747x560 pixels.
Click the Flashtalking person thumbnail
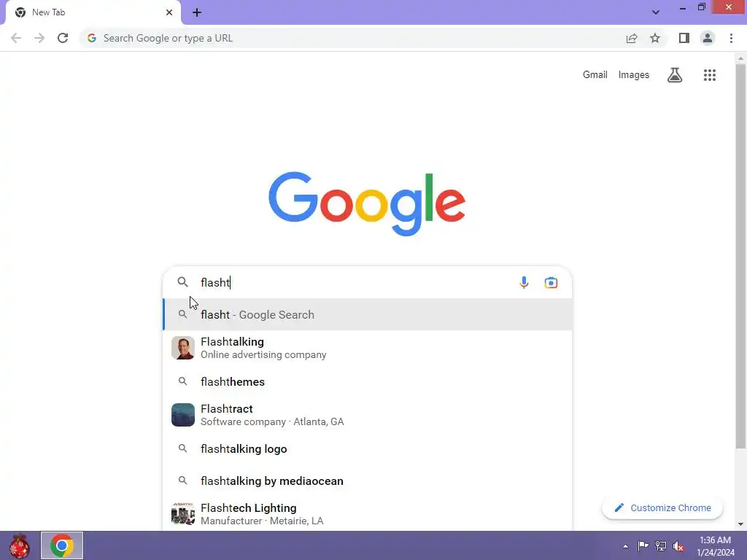pyautogui.click(x=183, y=348)
